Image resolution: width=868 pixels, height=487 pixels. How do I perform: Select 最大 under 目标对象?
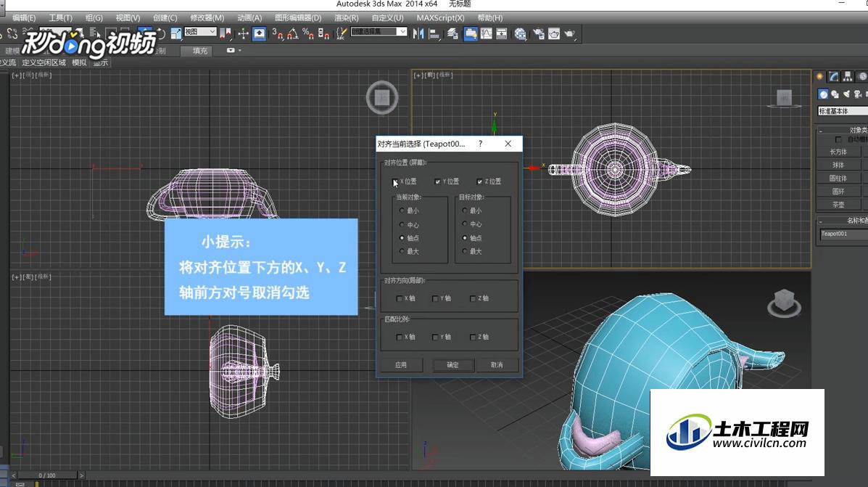click(464, 251)
